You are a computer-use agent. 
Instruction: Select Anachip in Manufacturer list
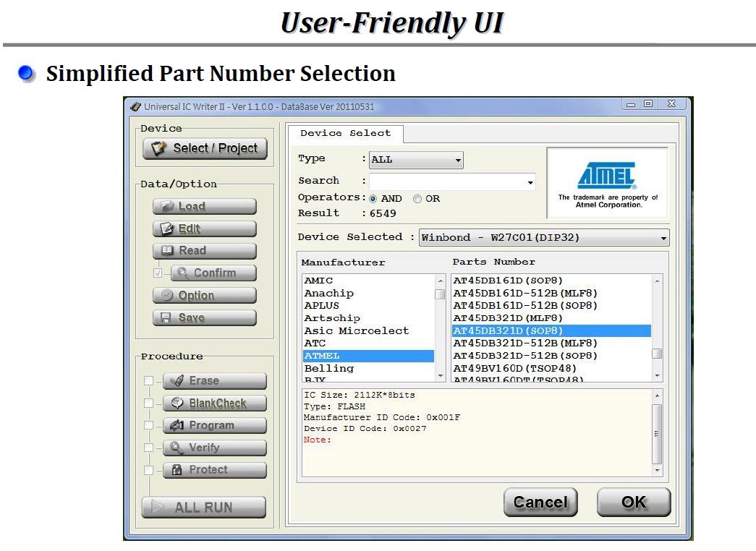[x=369, y=293]
